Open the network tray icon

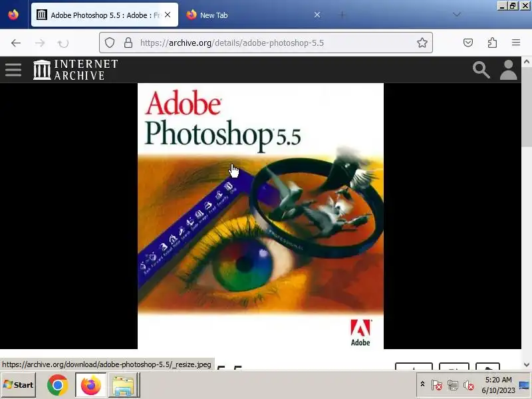[453, 385]
